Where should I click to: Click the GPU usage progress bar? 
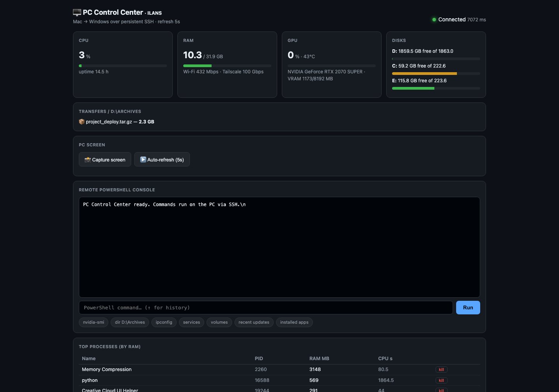coord(332,66)
